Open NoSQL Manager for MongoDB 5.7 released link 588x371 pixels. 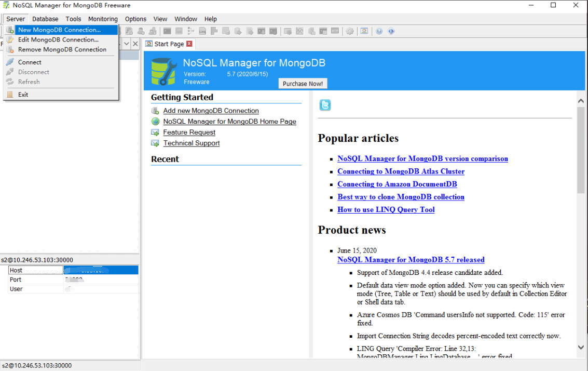point(411,259)
